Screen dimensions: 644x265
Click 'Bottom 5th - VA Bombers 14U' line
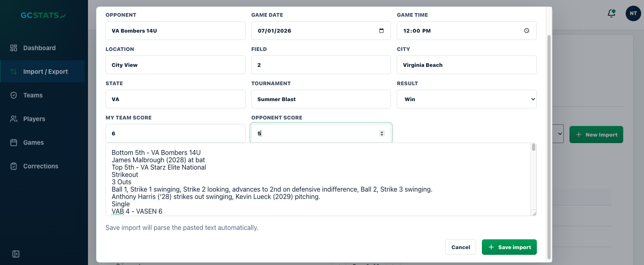pos(156,152)
